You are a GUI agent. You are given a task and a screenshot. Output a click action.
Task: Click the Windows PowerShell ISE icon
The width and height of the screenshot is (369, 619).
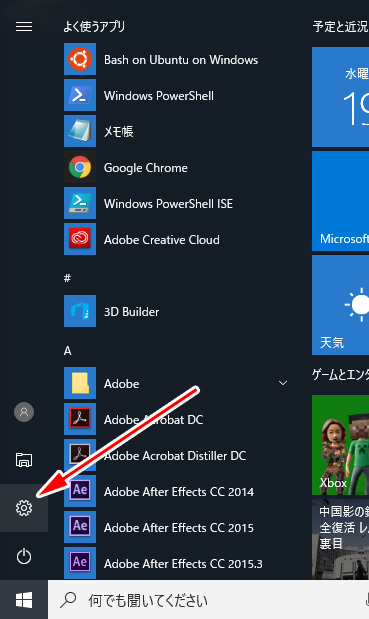[80, 203]
